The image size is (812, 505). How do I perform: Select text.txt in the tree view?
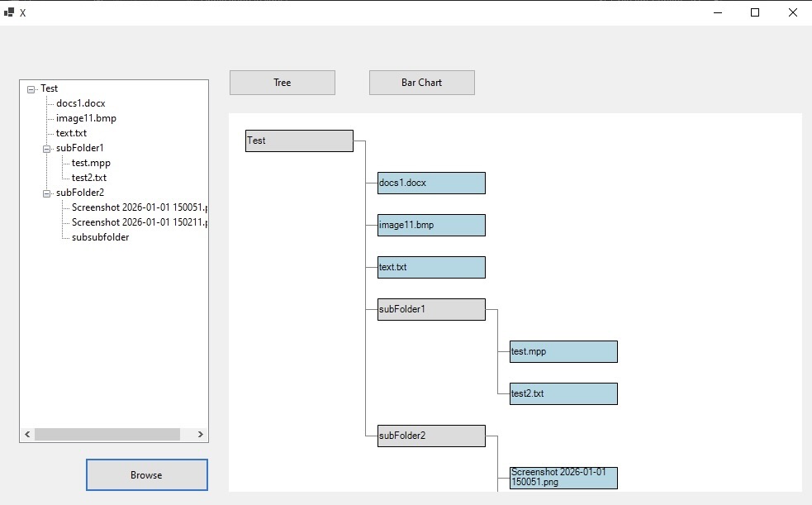[x=72, y=133]
